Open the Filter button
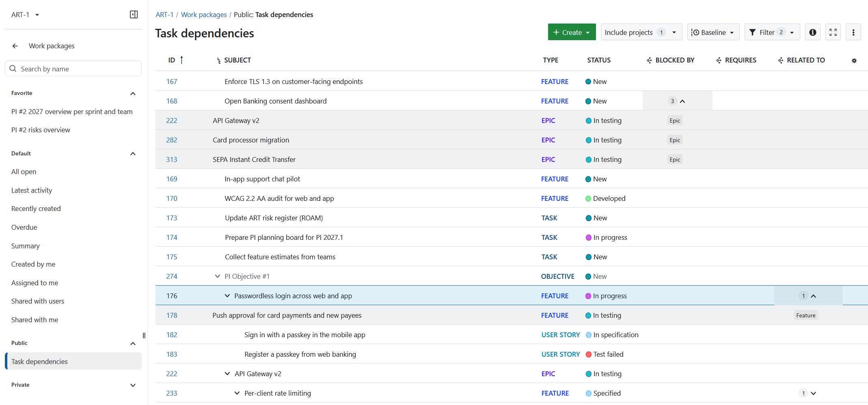 (x=772, y=32)
